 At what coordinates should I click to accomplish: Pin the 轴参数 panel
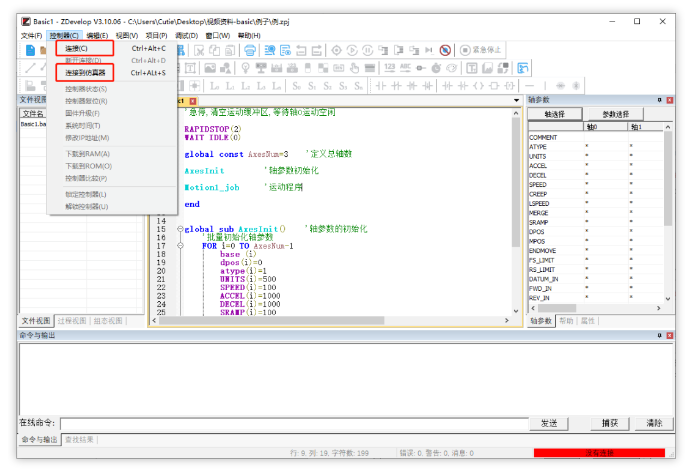point(659,100)
